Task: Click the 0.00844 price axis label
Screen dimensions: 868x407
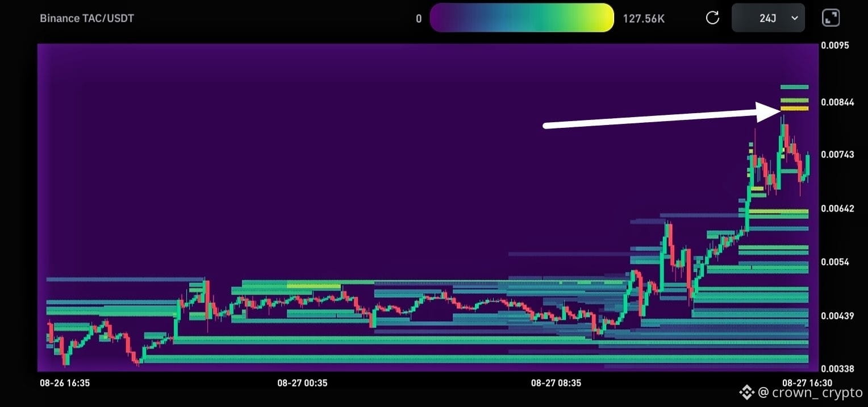Action: point(837,102)
